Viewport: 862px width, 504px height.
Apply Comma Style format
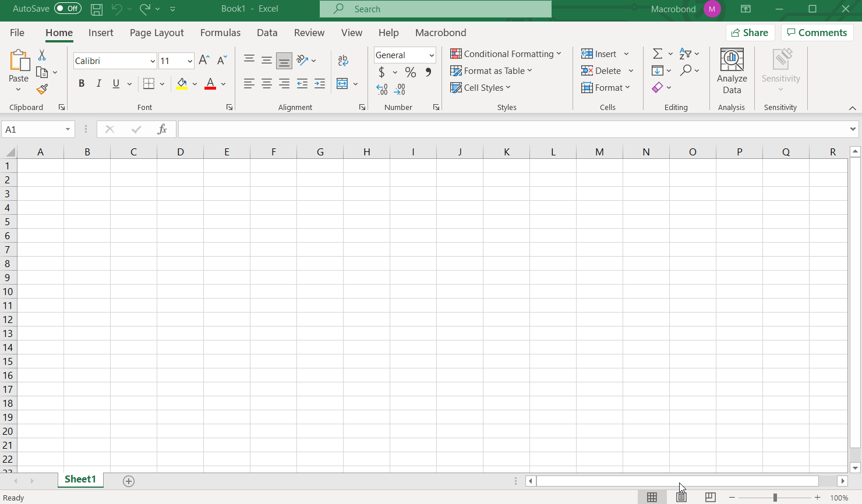coord(429,72)
